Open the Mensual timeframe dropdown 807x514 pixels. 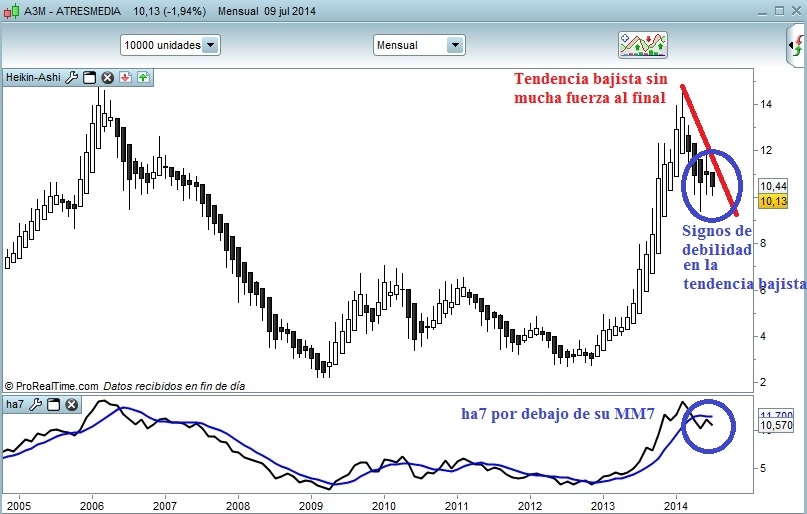pos(419,45)
